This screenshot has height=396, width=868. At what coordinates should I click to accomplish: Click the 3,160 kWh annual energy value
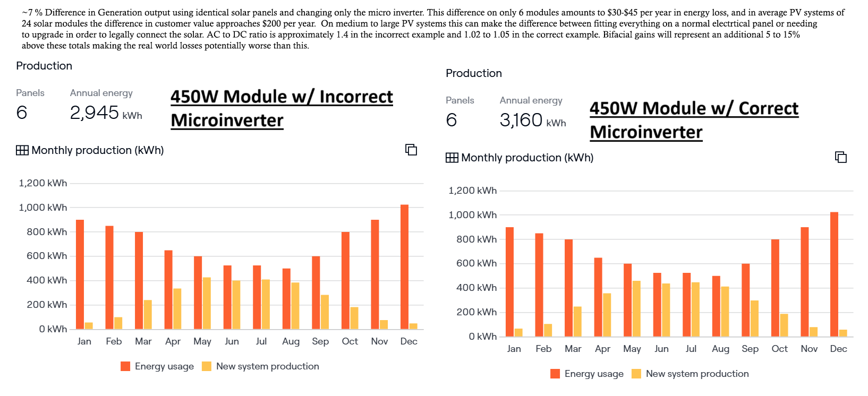pyautogui.click(x=533, y=120)
